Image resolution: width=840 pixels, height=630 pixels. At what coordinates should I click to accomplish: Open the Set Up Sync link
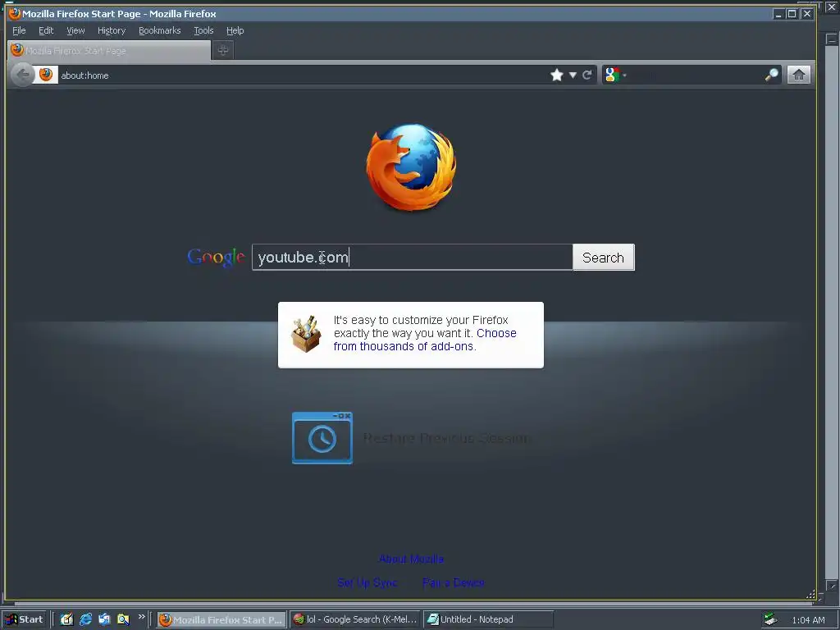367,582
